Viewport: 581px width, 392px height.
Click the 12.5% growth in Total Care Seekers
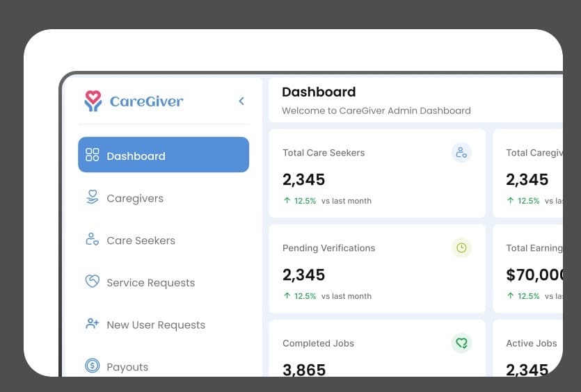(x=305, y=201)
